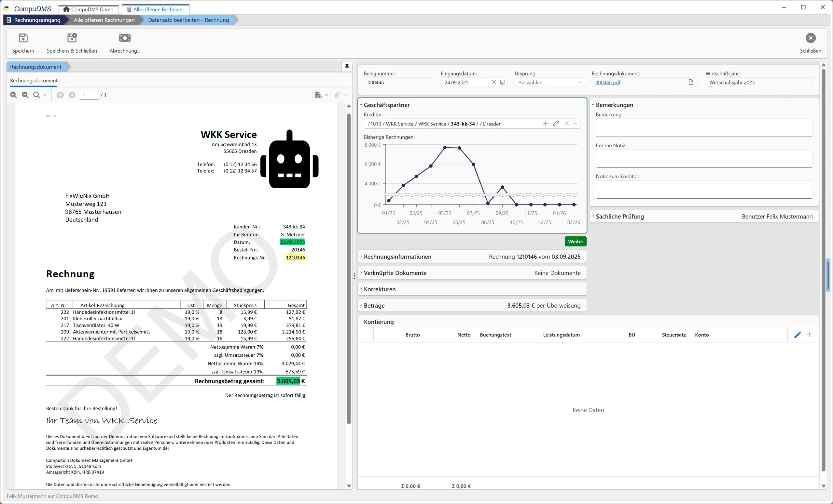The height and width of the screenshot is (504, 833).
Task: Open the 000446.pdf document link
Action: coord(607,82)
